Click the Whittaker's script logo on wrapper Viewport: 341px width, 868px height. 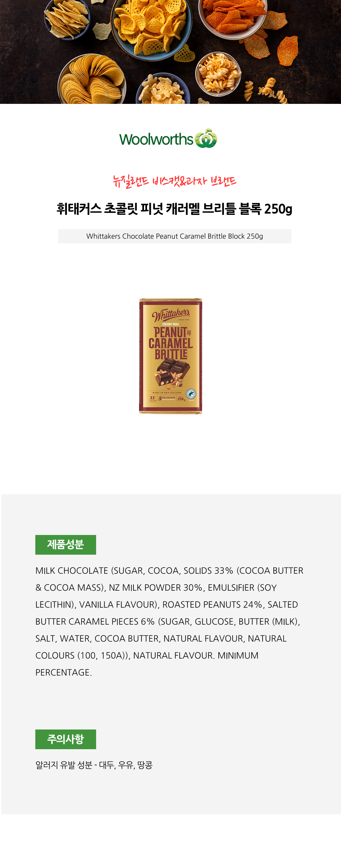pyautogui.click(x=170, y=315)
